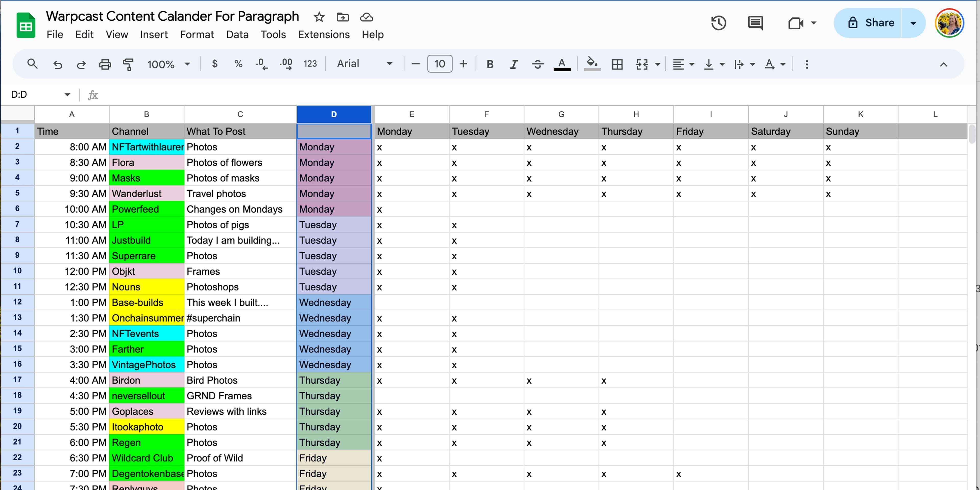Open the File menu

coord(55,35)
